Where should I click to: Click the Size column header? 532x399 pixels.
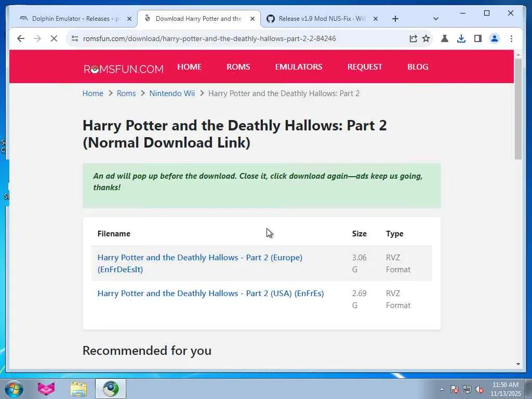(360, 234)
